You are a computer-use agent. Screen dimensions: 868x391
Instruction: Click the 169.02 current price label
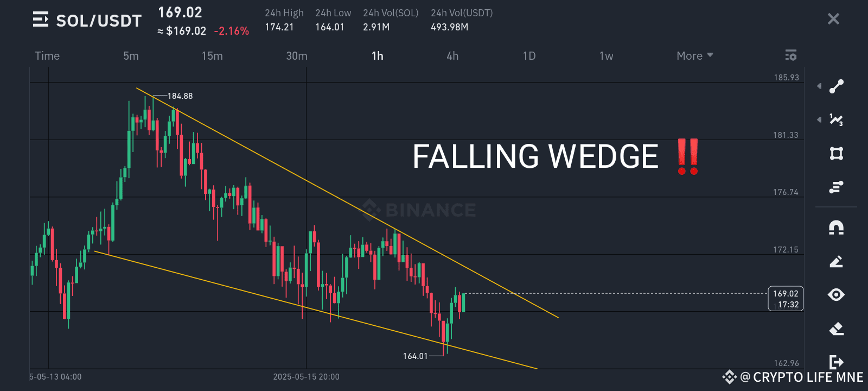tap(786, 298)
